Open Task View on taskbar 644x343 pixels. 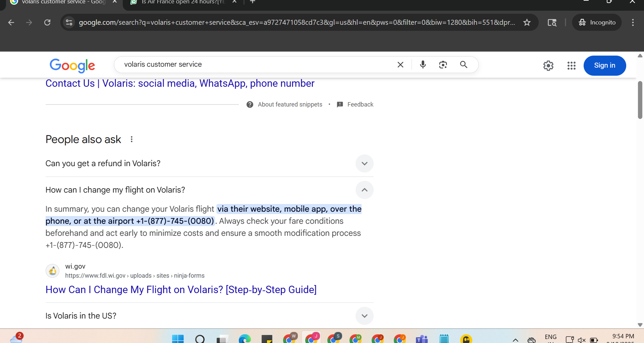pos(222,339)
